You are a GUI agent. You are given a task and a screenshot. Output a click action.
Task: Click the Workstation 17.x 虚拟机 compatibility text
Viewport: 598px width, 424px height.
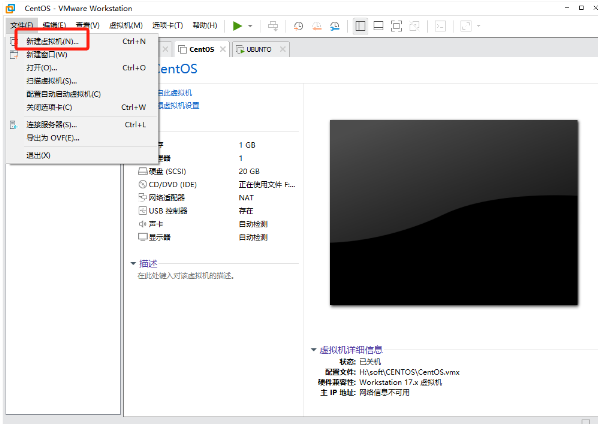click(400, 382)
